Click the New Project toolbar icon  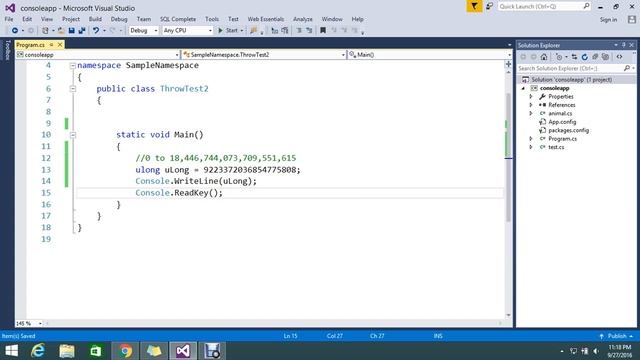point(45,31)
